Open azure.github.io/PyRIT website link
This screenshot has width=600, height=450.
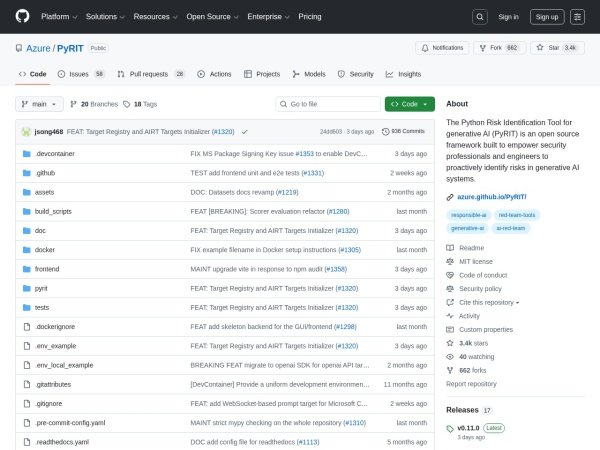(492, 197)
